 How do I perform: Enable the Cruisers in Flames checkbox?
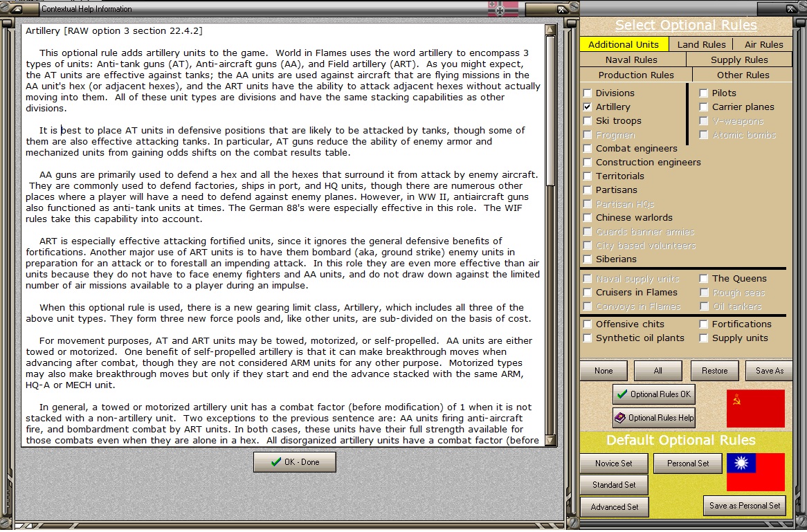pyautogui.click(x=587, y=293)
